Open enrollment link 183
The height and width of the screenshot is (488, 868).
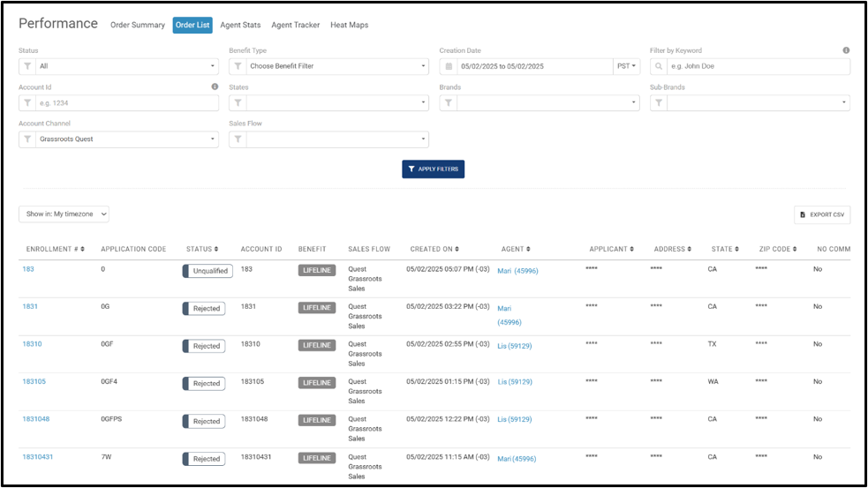(x=28, y=269)
